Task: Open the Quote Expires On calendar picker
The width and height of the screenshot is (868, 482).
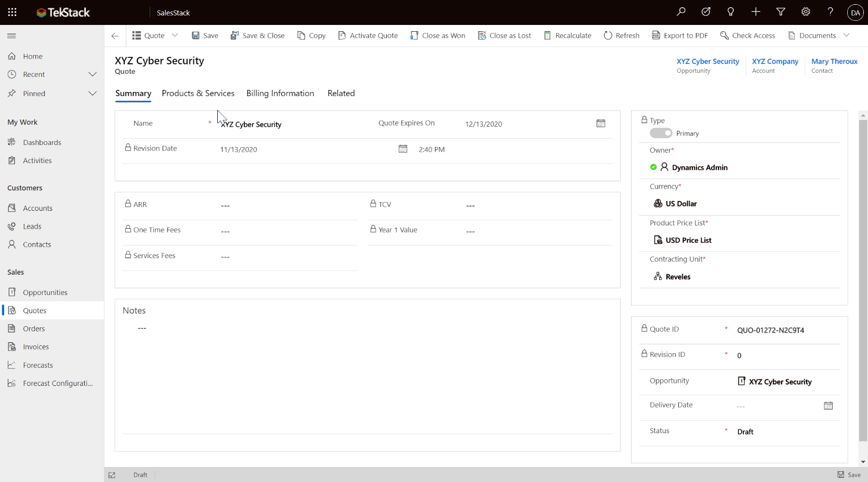Action: point(601,124)
